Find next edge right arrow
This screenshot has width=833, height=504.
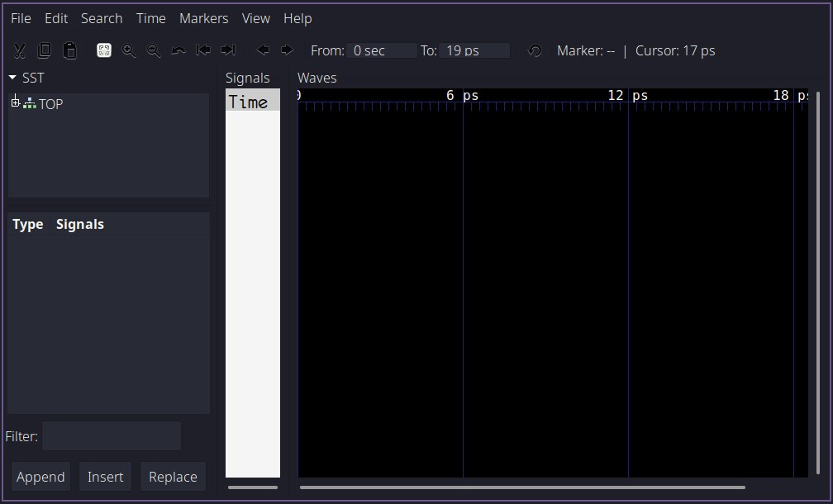287,50
